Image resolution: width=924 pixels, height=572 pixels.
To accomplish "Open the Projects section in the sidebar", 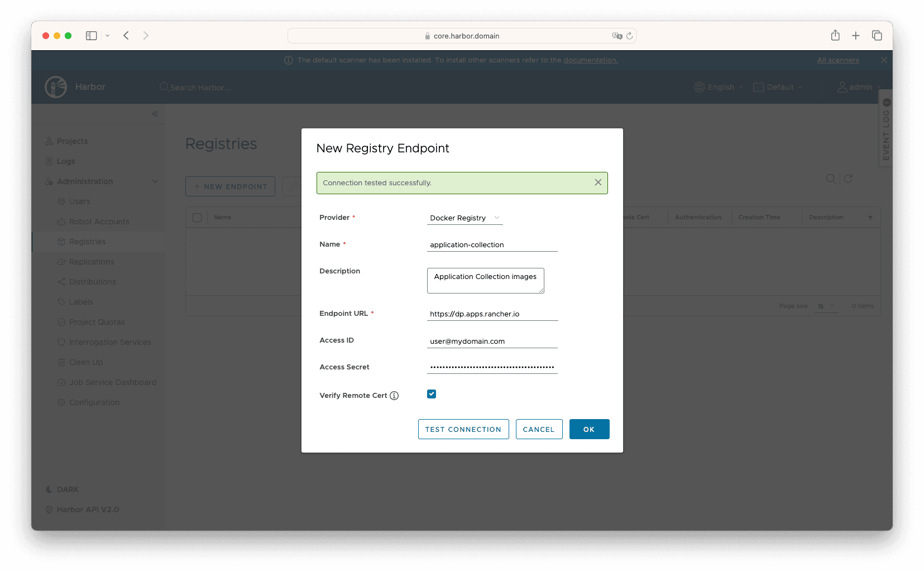I will 71,141.
